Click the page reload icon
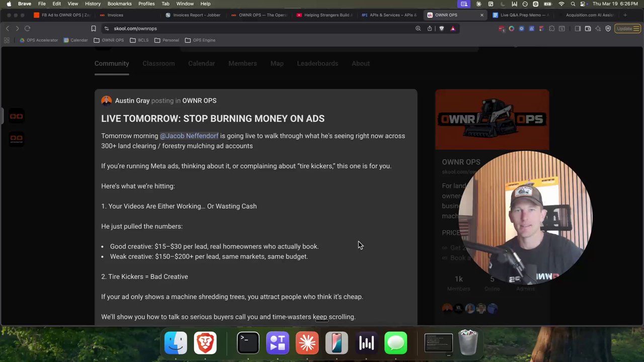This screenshot has height=362, width=644. 27,29
